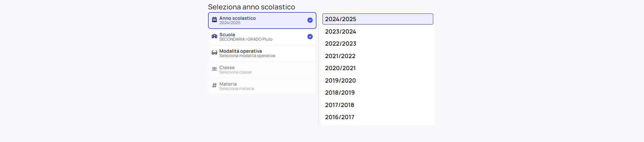Choose school year 2018/2019
The height and width of the screenshot is (142, 644).
pyautogui.click(x=378, y=93)
